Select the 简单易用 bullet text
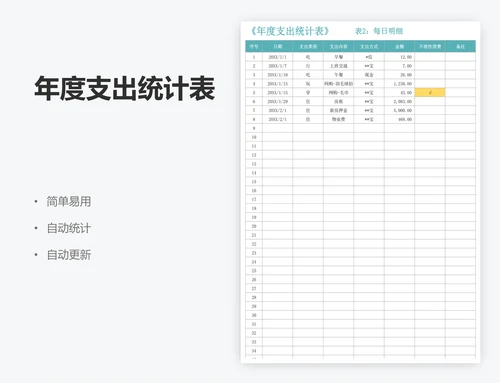Viewport: 500px width, 383px height. pos(69,201)
